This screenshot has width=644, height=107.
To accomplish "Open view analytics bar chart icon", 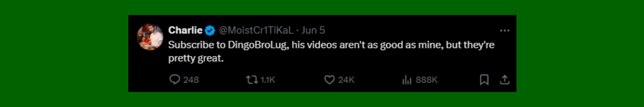I will click(407, 80).
